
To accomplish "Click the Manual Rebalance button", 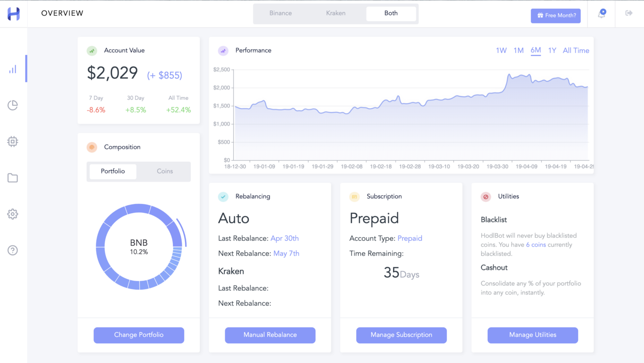I will [270, 335].
